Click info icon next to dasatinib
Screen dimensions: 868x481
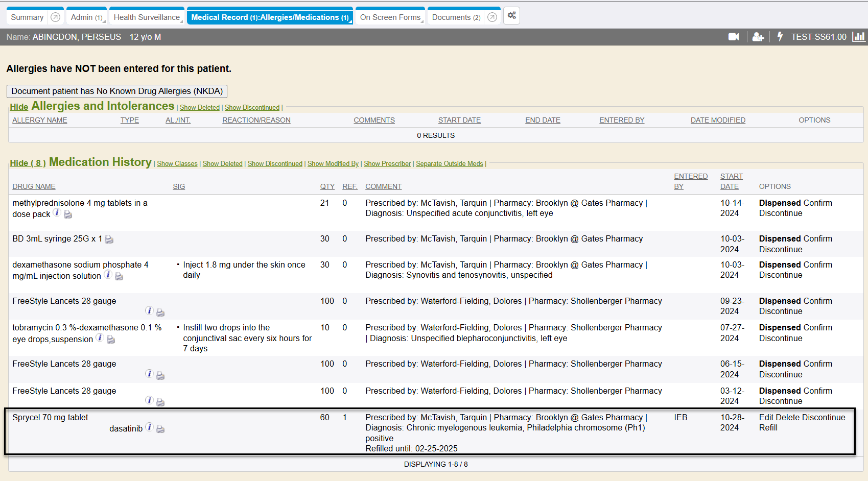(x=149, y=427)
